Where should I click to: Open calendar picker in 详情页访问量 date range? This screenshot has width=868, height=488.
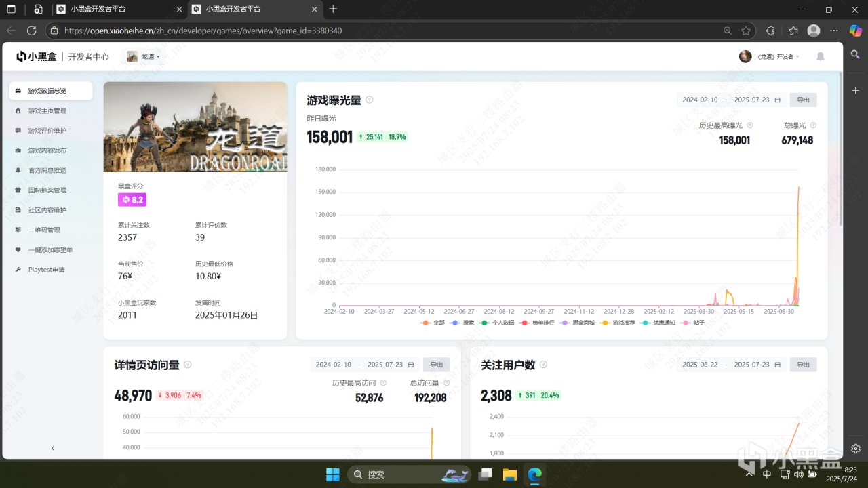pos(411,365)
